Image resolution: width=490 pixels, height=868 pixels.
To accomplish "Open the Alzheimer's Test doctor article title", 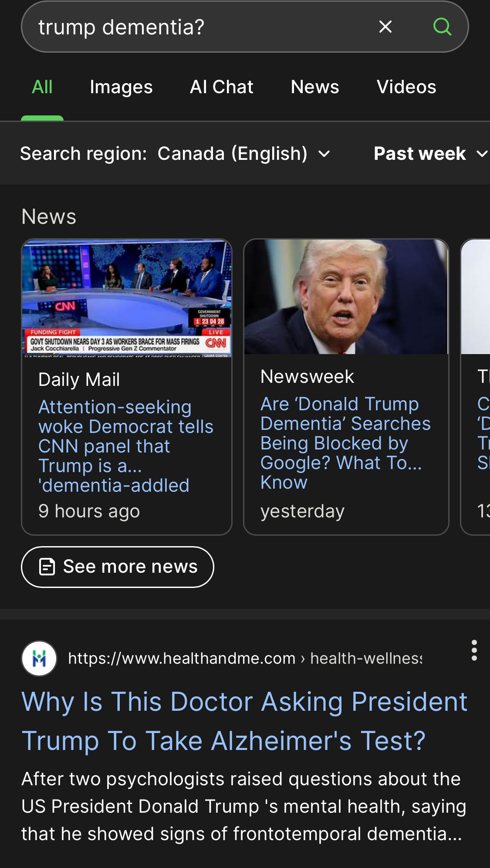I will [x=244, y=721].
